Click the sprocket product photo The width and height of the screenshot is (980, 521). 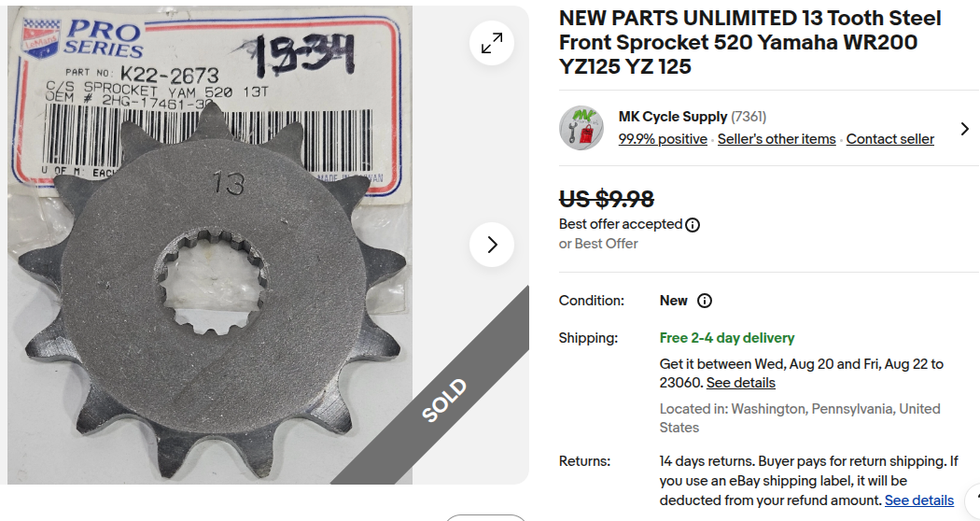(210, 245)
